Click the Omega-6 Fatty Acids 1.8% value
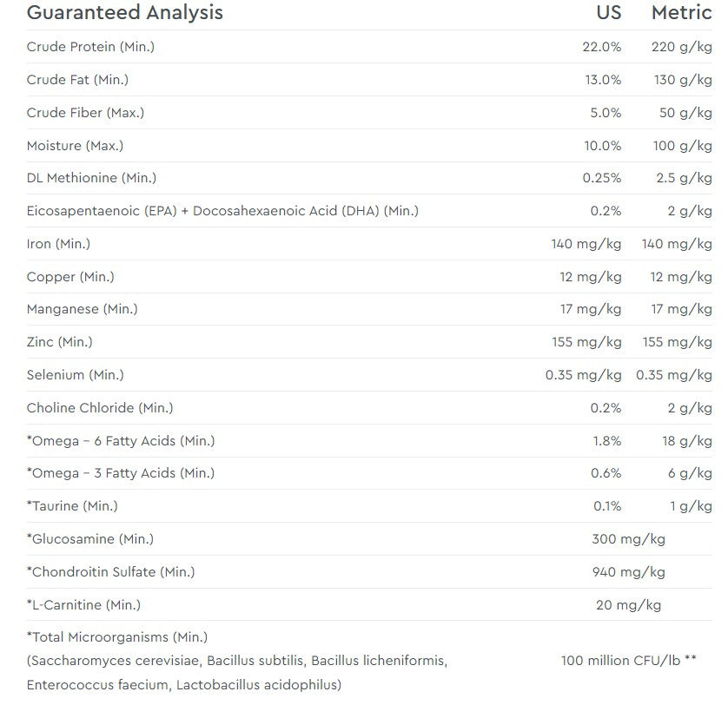 pos(606,441)
